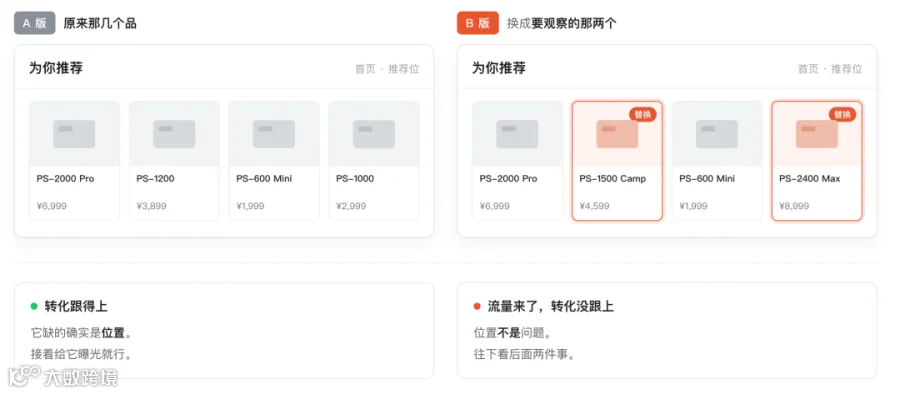Click the B 版 orange badge
Screen dimensions: 900x394
[x=478, y=24]
